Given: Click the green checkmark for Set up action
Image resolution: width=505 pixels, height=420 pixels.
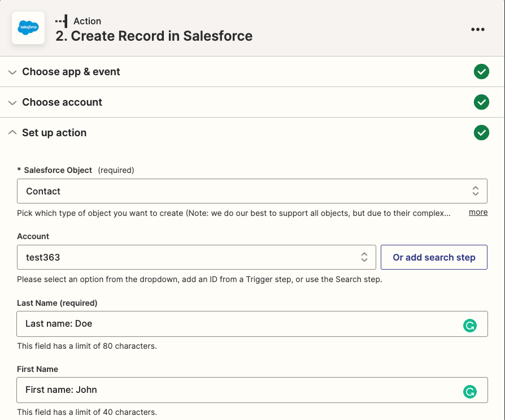Looking at the screenshot, I should (481, 133).
